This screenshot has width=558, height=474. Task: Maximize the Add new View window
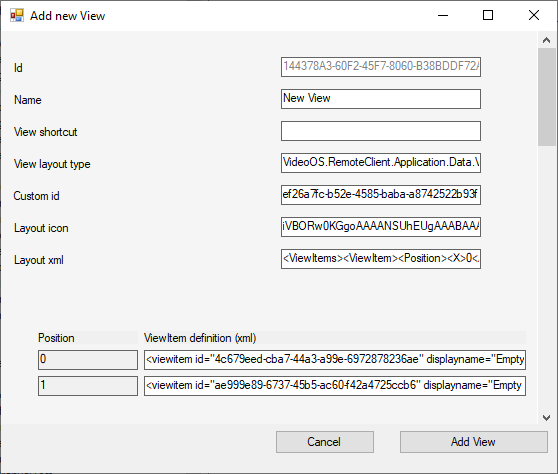[488, 15]
